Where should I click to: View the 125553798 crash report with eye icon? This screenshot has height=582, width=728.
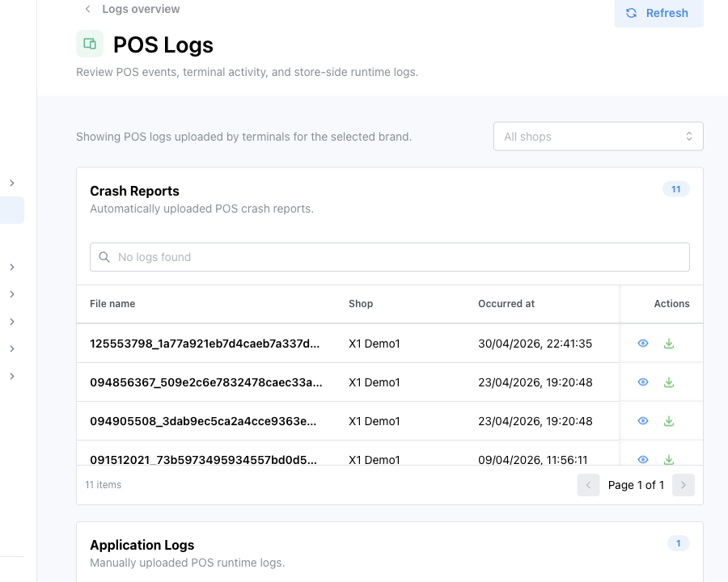pos(642,344)
